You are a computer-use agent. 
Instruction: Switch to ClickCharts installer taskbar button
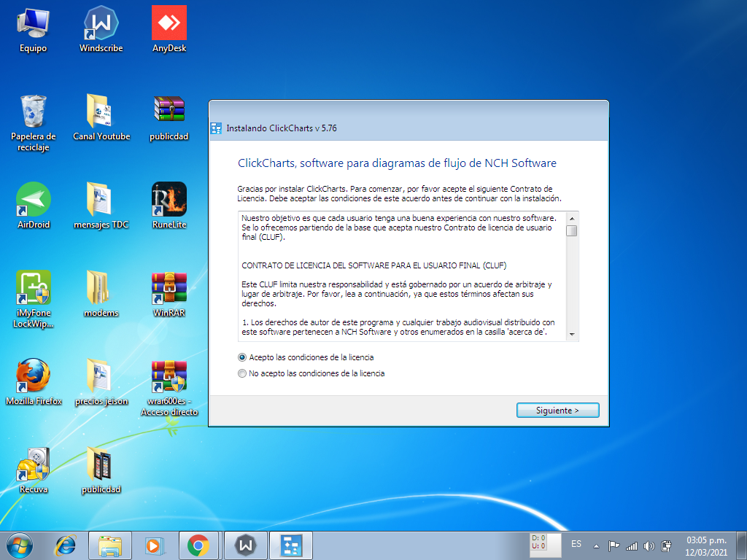click(x=290, y=545)
